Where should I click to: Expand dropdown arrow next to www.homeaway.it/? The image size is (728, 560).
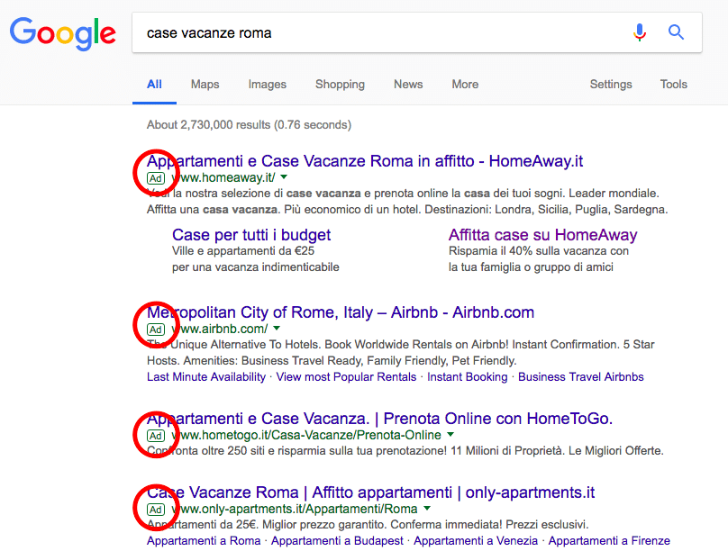tap(284, 177)
